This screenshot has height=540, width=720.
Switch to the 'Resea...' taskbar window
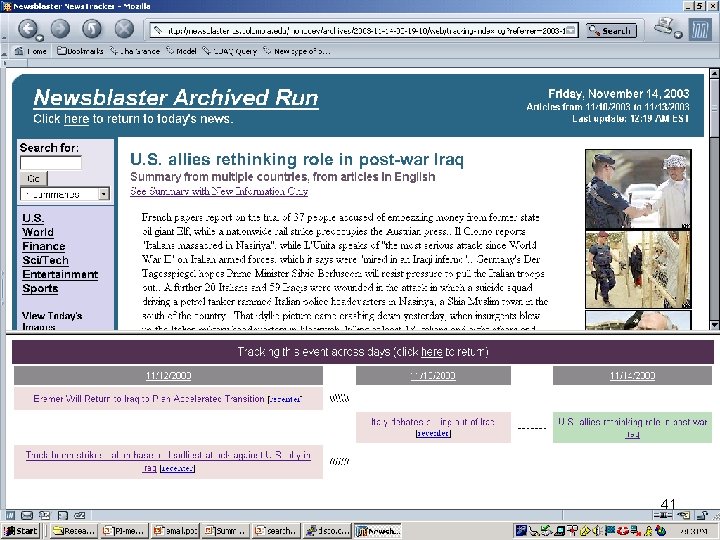pos(73,531)
